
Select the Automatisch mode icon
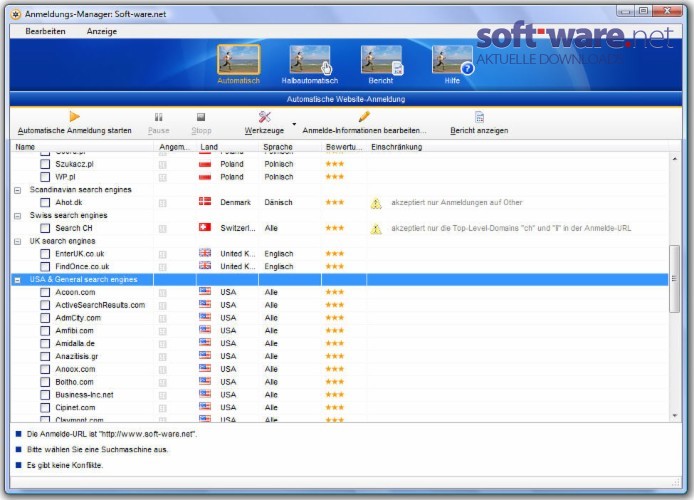tap(239, 60)
